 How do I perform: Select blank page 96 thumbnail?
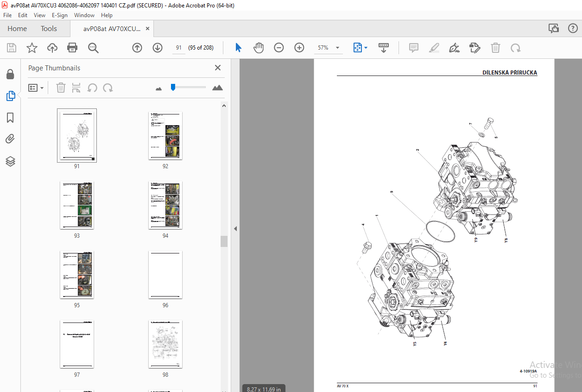(165, 274)
